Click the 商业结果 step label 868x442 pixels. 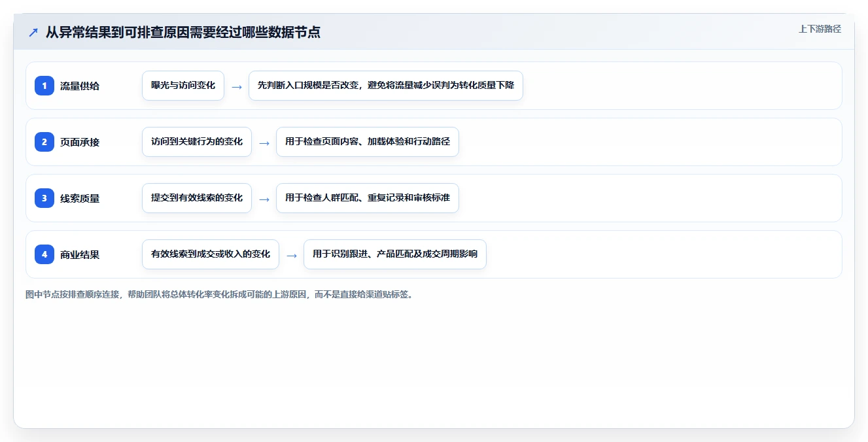click(80, 254)
